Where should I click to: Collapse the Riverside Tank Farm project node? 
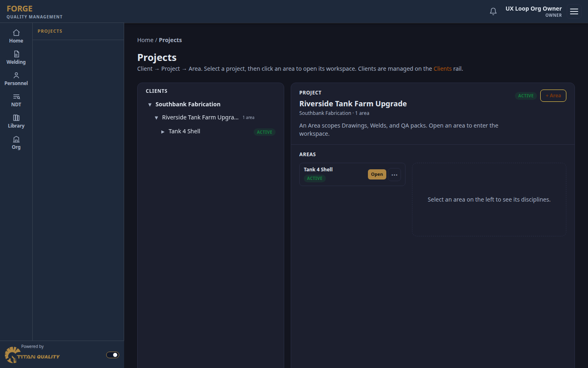pos(156,118)
